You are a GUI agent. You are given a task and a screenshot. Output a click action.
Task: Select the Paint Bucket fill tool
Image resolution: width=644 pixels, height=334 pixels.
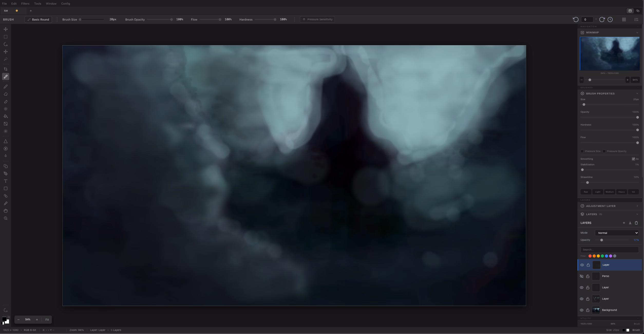6,116
